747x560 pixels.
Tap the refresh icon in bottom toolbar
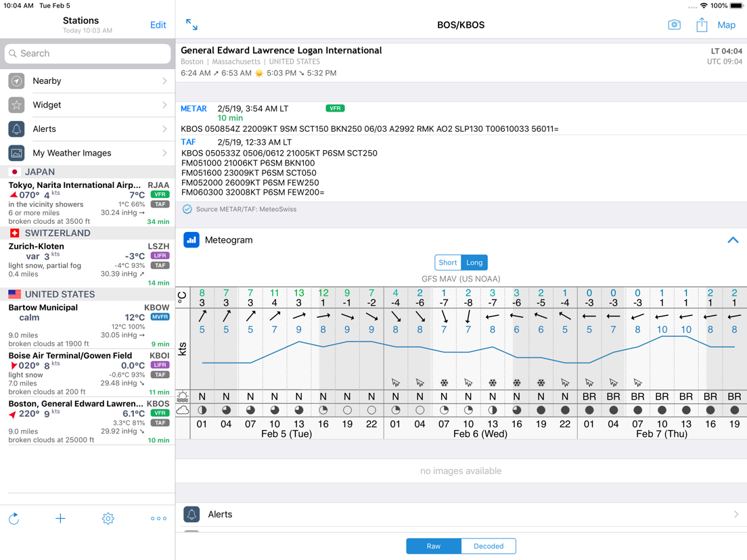14,518
